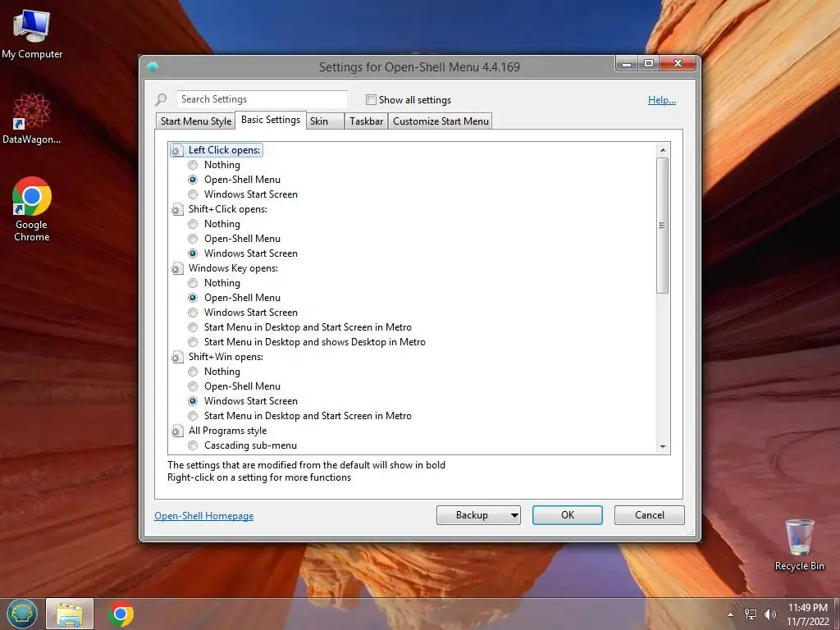This screenshot has height=630, width=840.
Task: Open the volume speaker icon in tray
Action: (769, 614)
